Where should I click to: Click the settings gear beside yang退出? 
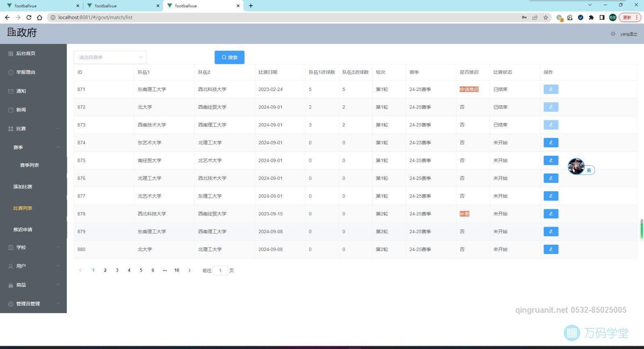pos(613,34)
